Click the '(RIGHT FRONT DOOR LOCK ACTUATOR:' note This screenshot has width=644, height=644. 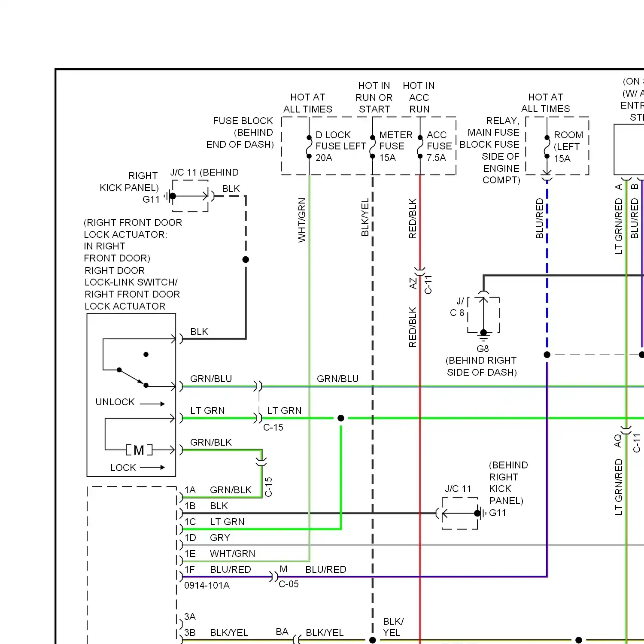[133, 228]
